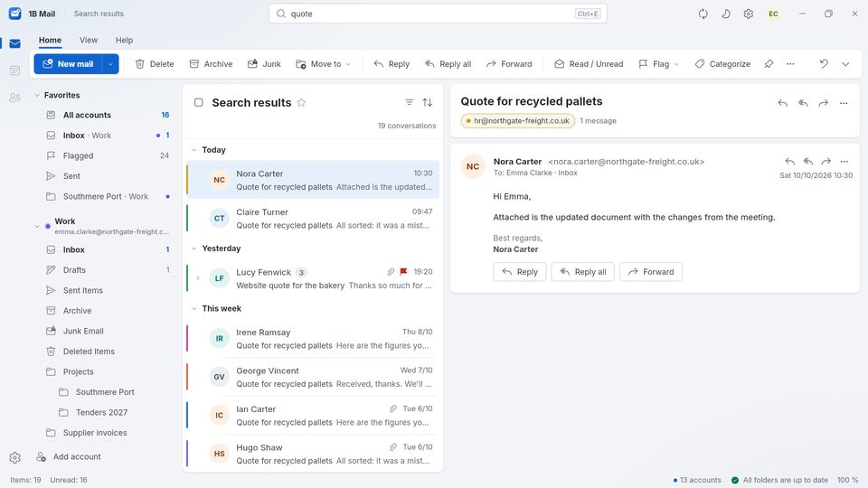
Task: Open ribbon more options ellipsis
Action: (790, 64)
